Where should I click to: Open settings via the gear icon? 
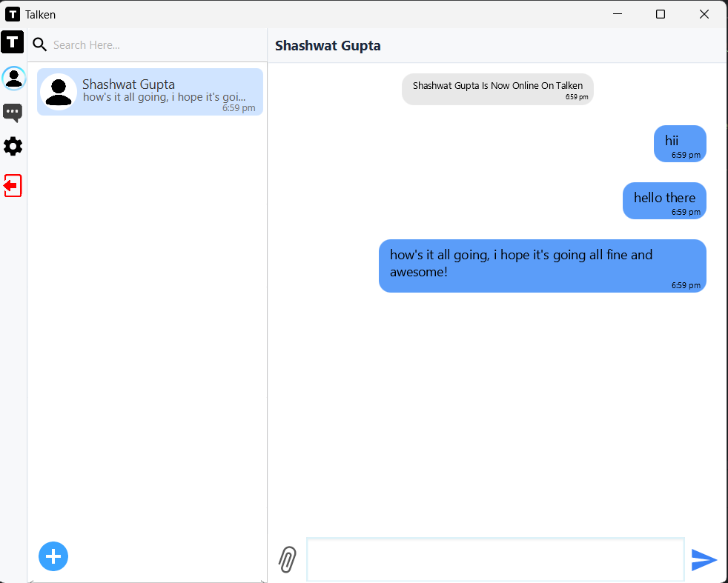[x=13, y=147]
